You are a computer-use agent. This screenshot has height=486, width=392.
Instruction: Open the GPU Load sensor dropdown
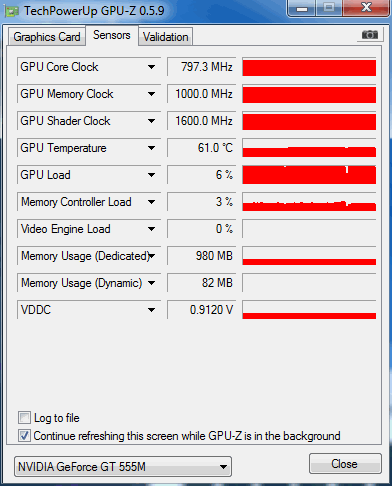[x=151, y=175]
